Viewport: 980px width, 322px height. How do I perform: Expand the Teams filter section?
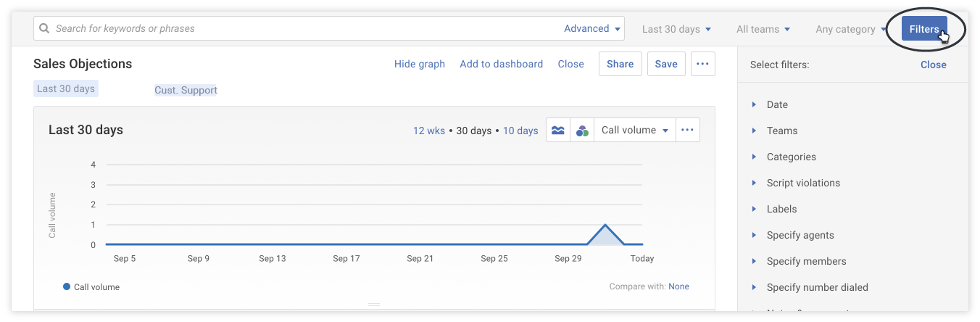click(x=781, y=131)
